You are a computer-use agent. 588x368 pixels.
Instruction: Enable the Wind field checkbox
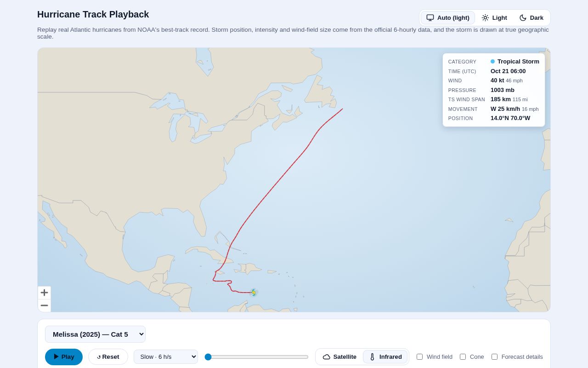point(420,357)
